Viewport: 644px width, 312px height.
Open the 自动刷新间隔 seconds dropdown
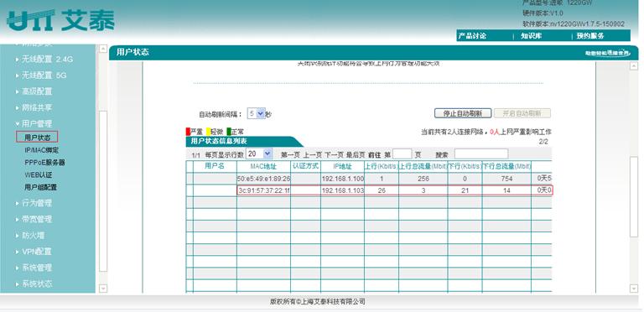pos(257,114)
